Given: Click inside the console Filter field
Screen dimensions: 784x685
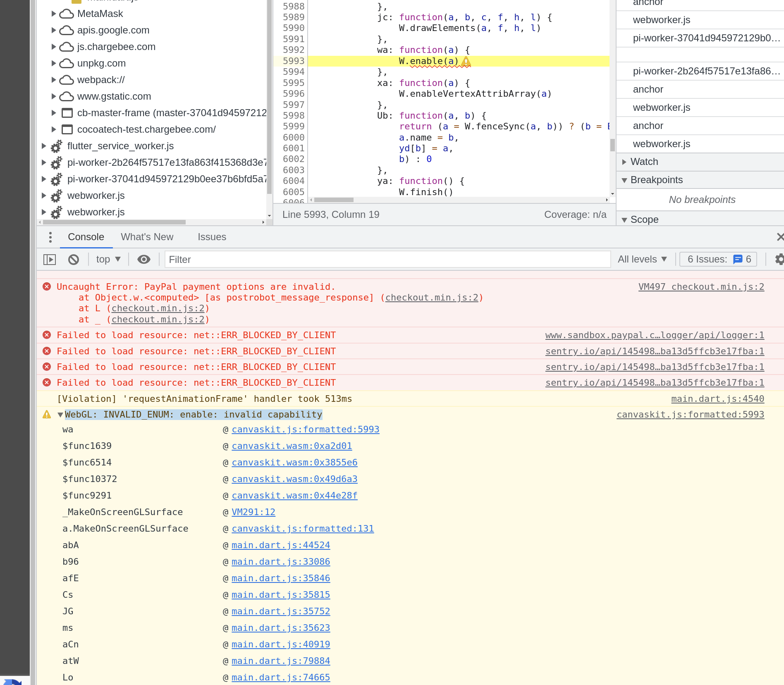Looking at the screenshot, I should point(372,259).
